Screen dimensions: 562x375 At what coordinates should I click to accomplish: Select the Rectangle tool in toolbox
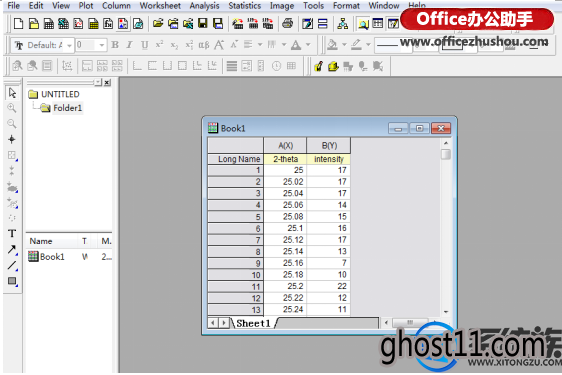(12, 281)
